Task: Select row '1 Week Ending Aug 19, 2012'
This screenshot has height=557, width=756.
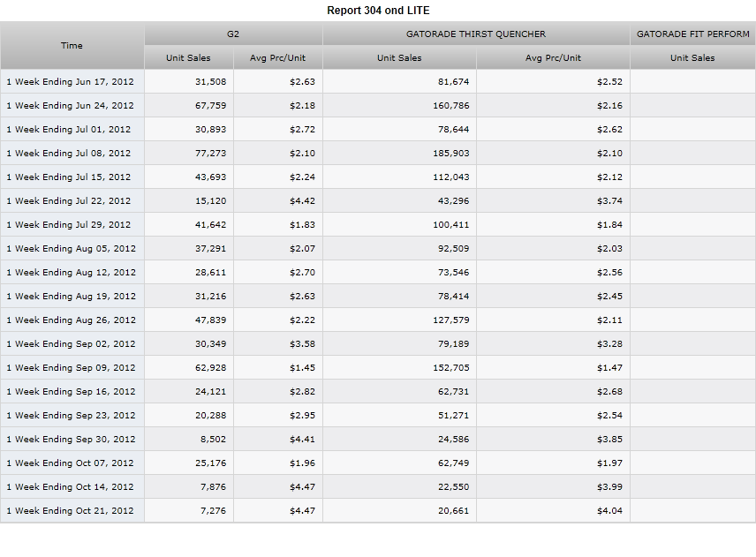Action: [x=378, y=297]
